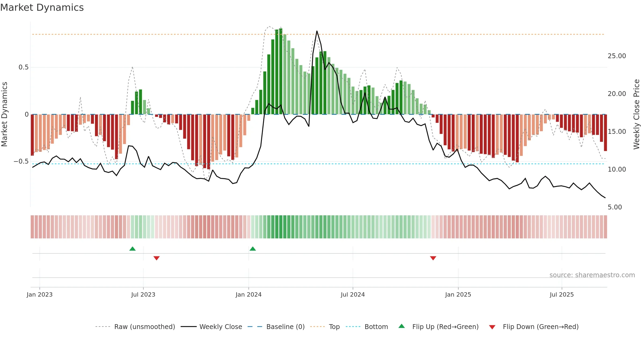
Task: Click the tallest dark green bar near the Top line
Action: pyautogui.click(x=281, y=71)
